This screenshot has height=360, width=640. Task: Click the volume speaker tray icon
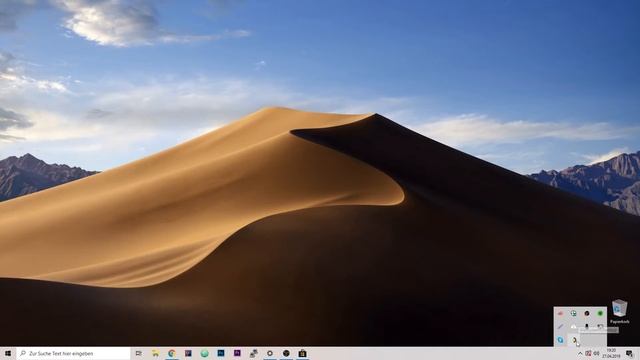click(596, 354)
